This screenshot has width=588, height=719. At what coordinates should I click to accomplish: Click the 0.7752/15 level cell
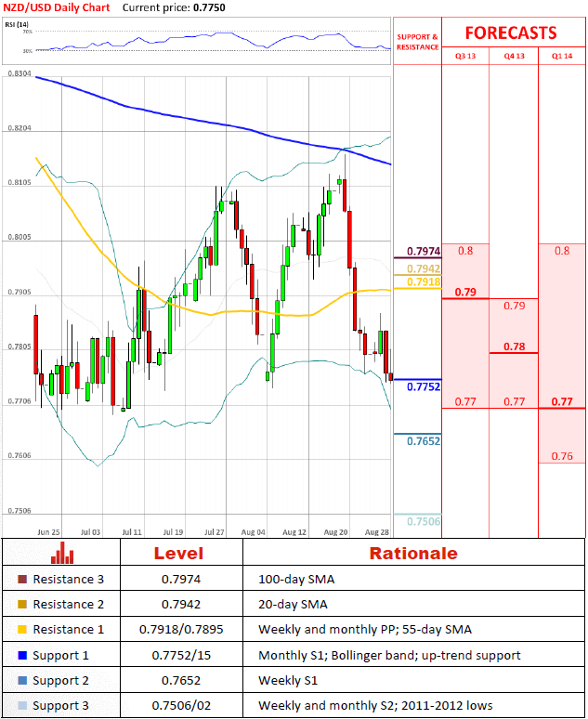point(181,655)
